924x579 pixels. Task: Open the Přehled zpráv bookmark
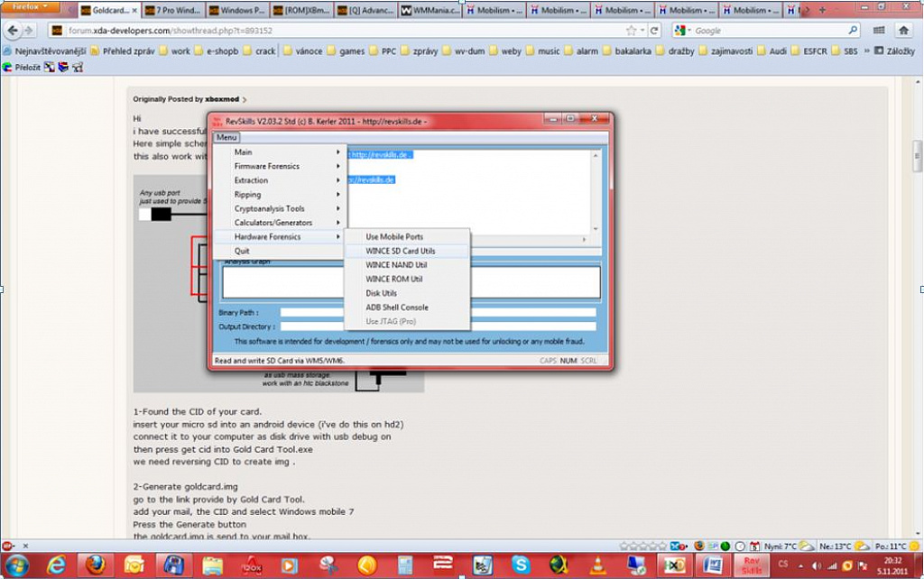(x=123, y=51)
